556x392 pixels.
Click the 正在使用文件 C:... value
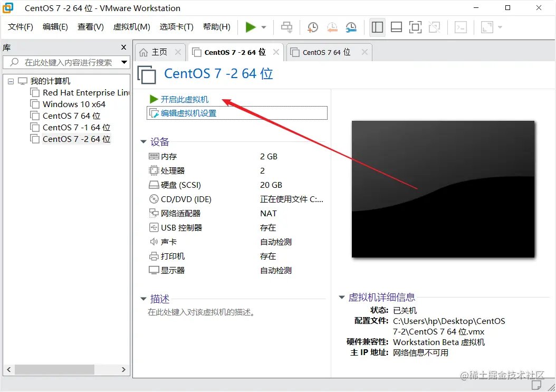(x=292, y=199)
